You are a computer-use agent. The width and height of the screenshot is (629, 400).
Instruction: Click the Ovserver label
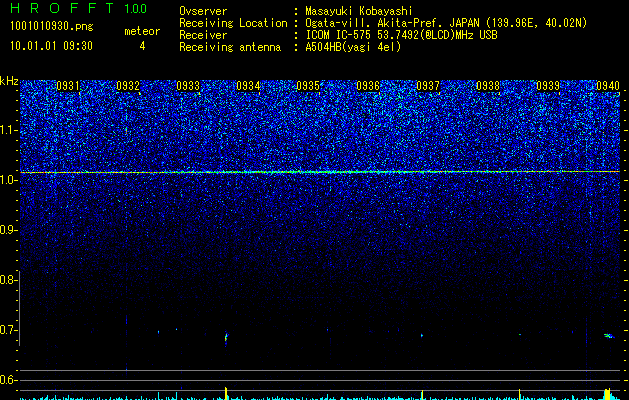(203, 11)
